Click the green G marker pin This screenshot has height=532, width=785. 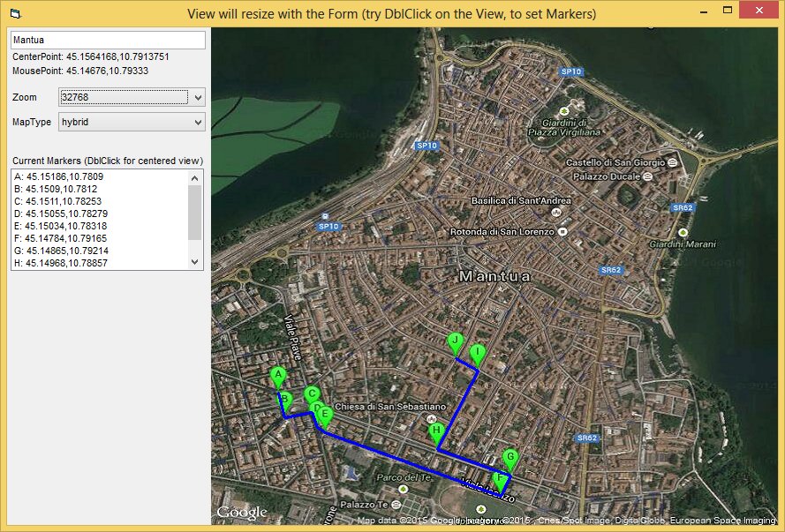tap(509, 458)
